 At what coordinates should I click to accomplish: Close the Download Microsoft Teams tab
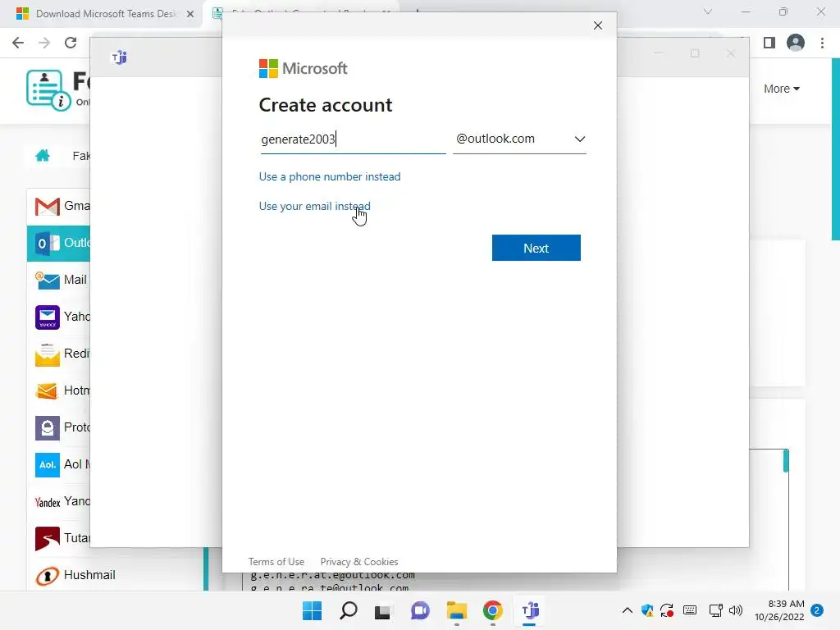tap(190, 14)
